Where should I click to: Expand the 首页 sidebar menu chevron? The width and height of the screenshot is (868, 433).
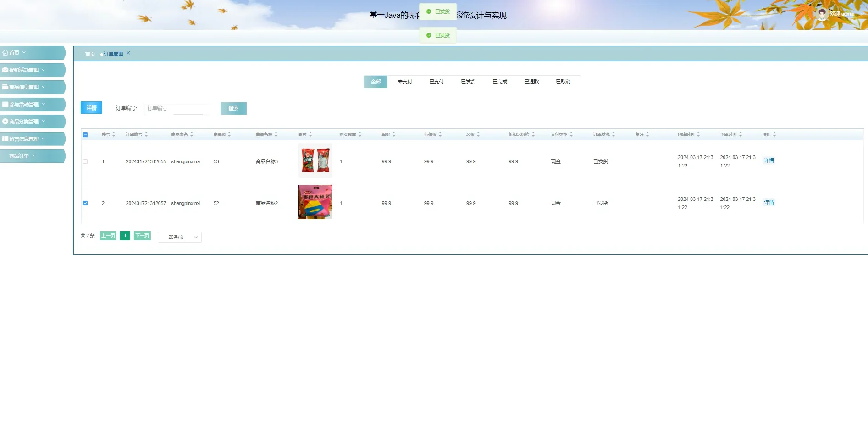click(24, 52)
